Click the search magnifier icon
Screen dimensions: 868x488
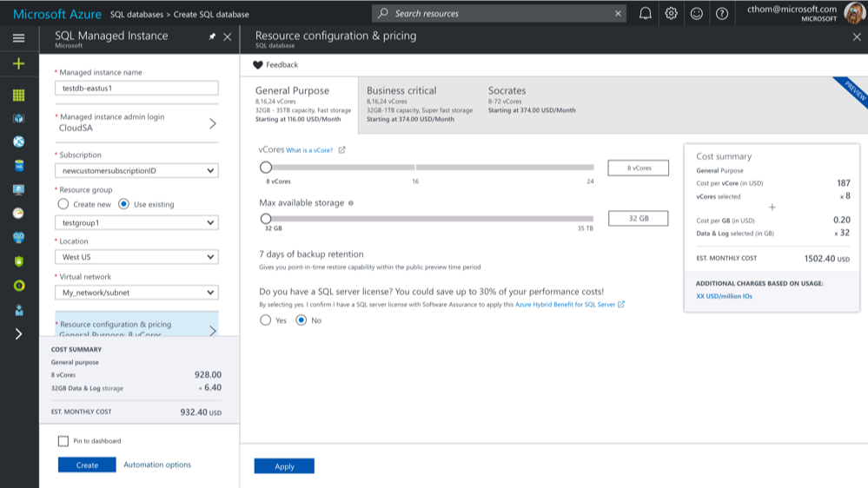click(382, 13)
